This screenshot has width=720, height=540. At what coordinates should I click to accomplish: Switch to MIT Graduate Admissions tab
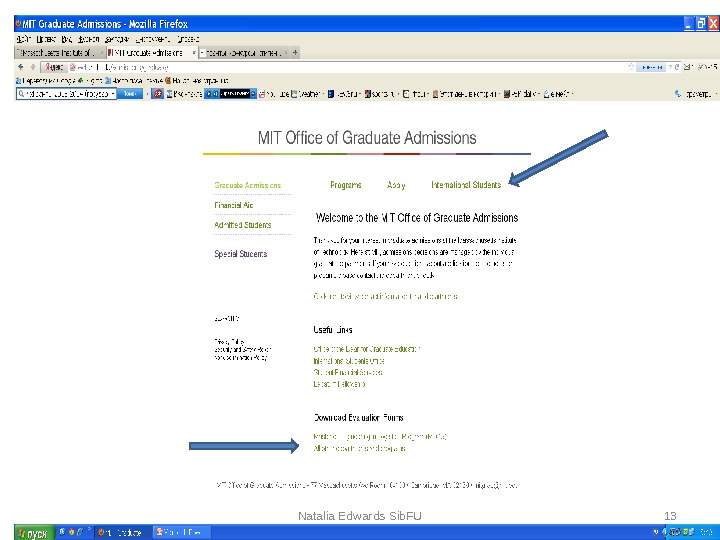pyautogui.click(x=151, y=53)
